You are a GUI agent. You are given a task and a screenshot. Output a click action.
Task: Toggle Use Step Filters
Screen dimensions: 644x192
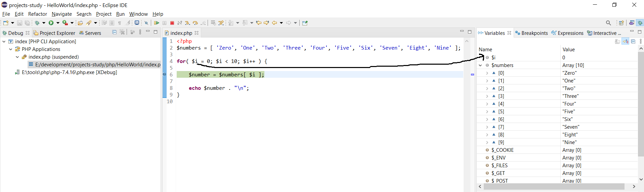(221, 23)
